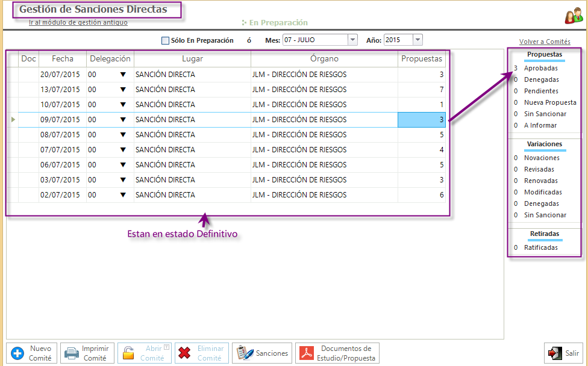Viewport: 588px width, 366px height.
Task: Open Sanciones via its clipboard icon
Action: 244,353
